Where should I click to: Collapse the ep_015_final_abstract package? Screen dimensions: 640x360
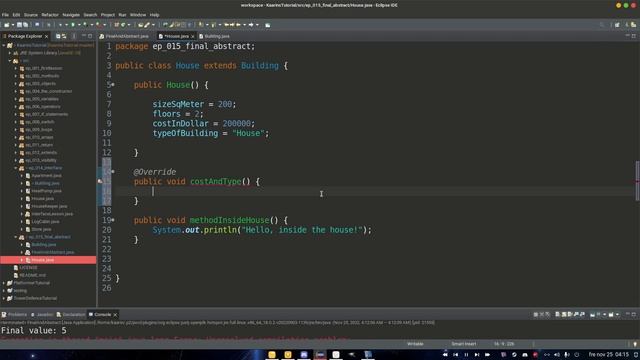tap(16, 237)
